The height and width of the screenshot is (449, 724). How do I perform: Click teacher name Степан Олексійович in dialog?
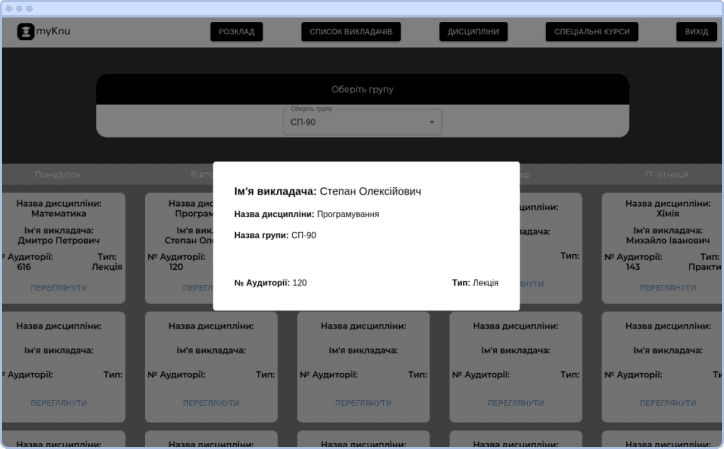click(x=370, y=191)
